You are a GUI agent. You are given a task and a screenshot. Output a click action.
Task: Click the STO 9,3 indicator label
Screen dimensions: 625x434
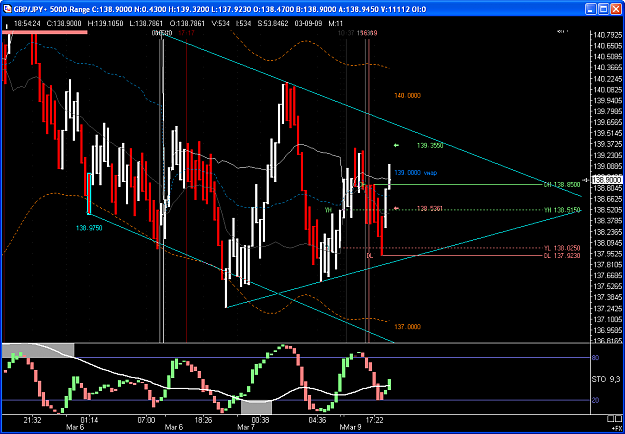605,379
